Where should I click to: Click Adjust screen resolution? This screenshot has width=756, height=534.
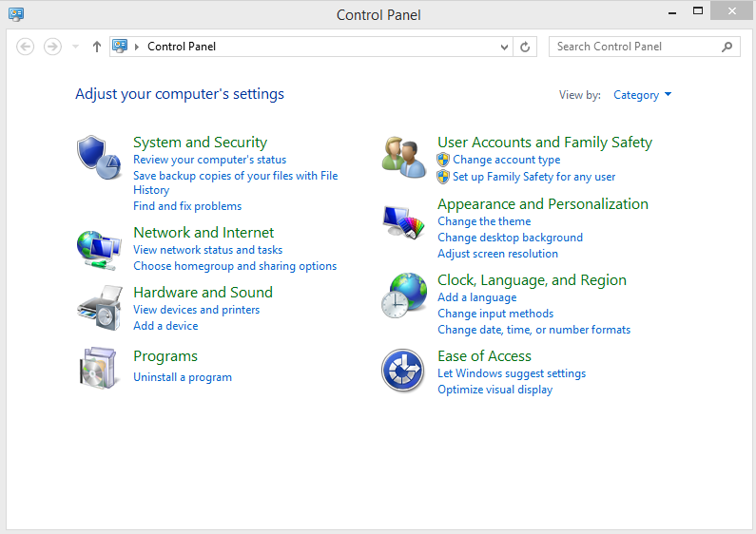497,254
